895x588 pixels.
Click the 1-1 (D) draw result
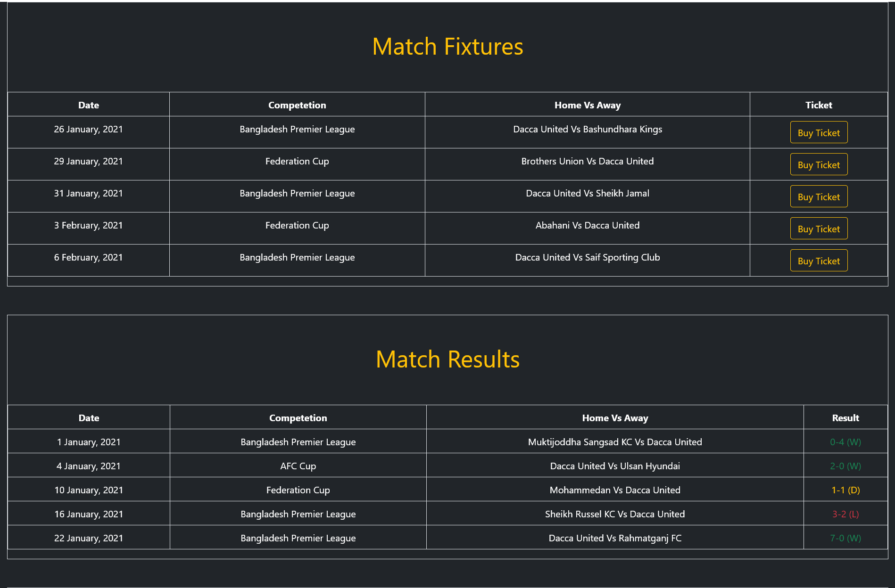845,490
